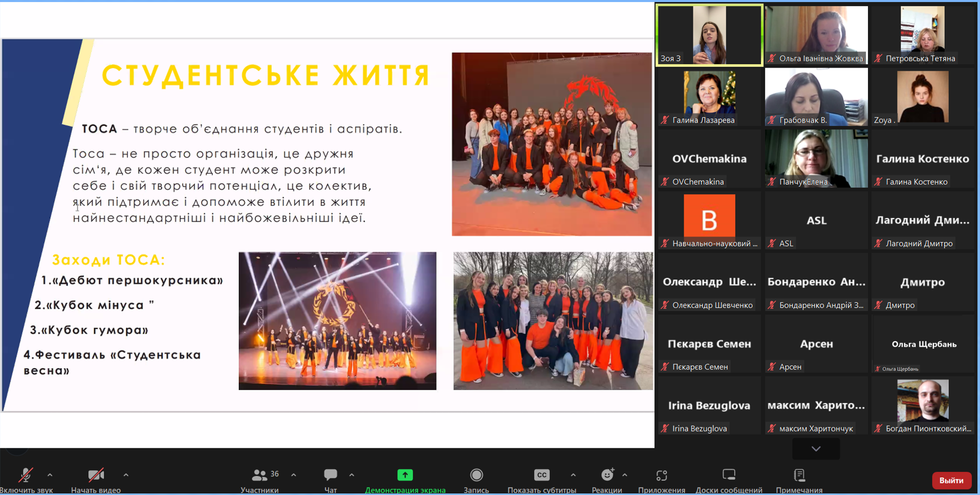The height and width of the screenshot is (495, 980).
Task: Click the stage performance photo on slide
Action: [x=337, y=321]
